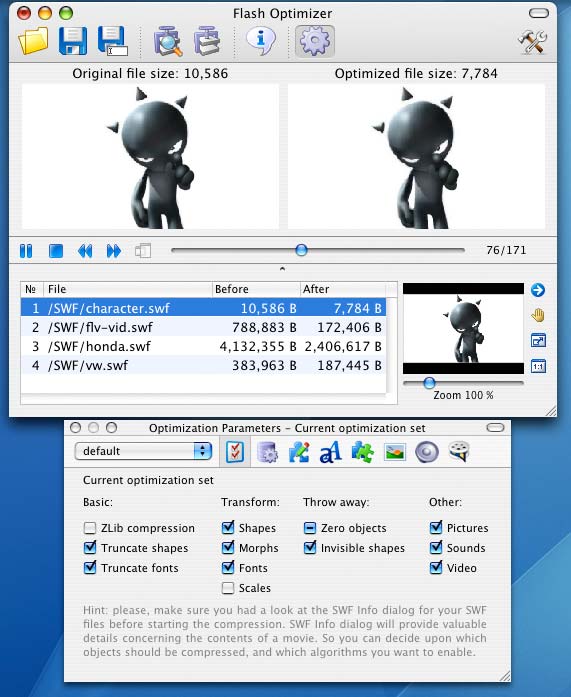This screenshot has width=571, height=697.
Task: Click the After column header
Action: click(342, 289)
